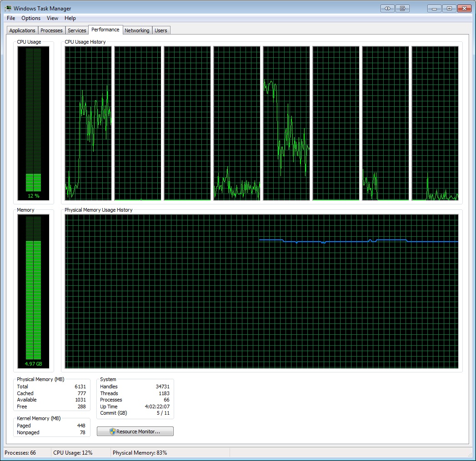Click the last CPU core history graph

click(435, 123)
